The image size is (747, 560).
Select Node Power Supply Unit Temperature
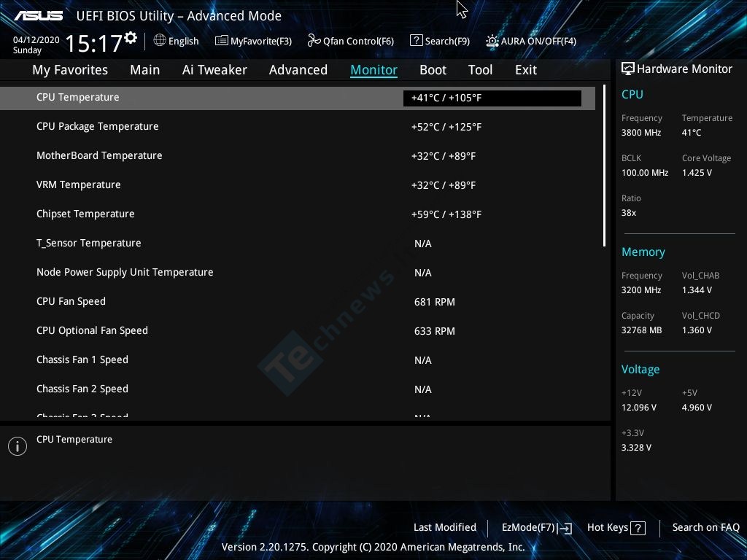(x=298, y=273)
